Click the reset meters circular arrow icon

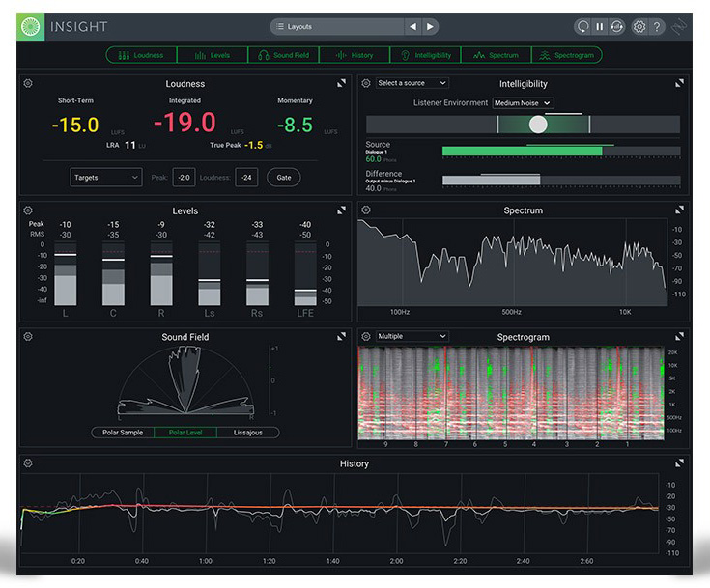pyautogui.click(x=582, y=27)
